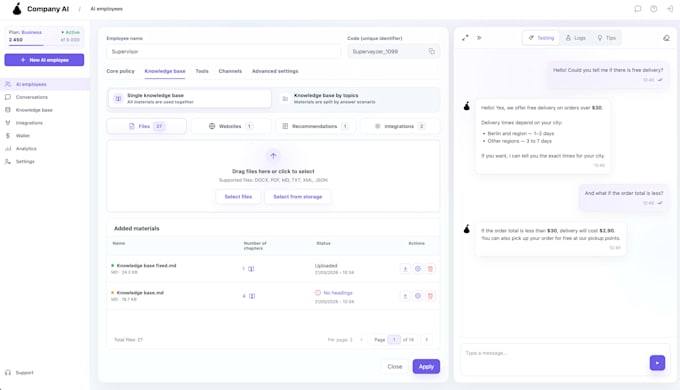
Task: Click the Uploaded status text
Action: (326, 265)
